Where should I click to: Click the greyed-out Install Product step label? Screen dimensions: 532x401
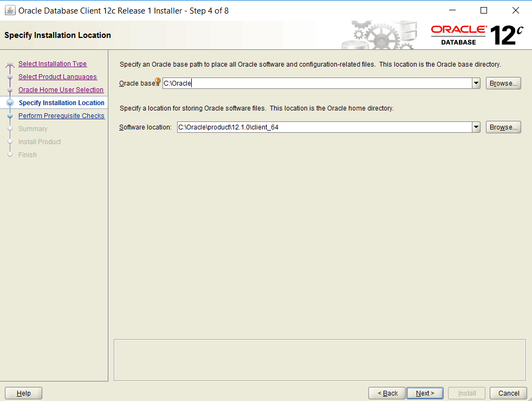click(40, 142)
